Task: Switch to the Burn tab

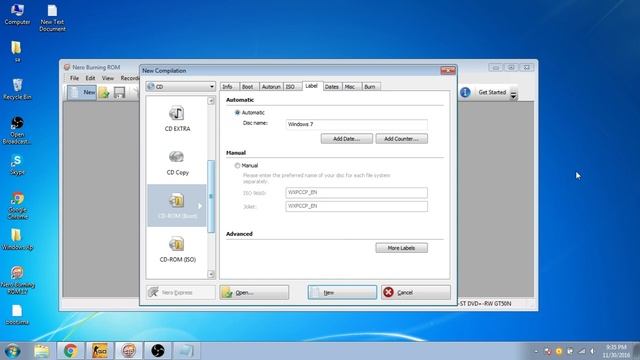Action: point(370,87)
